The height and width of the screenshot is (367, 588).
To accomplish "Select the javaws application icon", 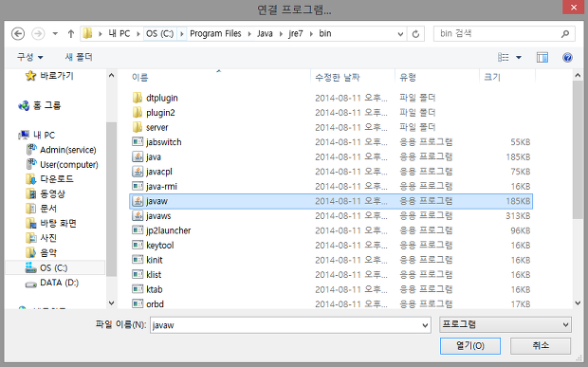I will point(138,215).
